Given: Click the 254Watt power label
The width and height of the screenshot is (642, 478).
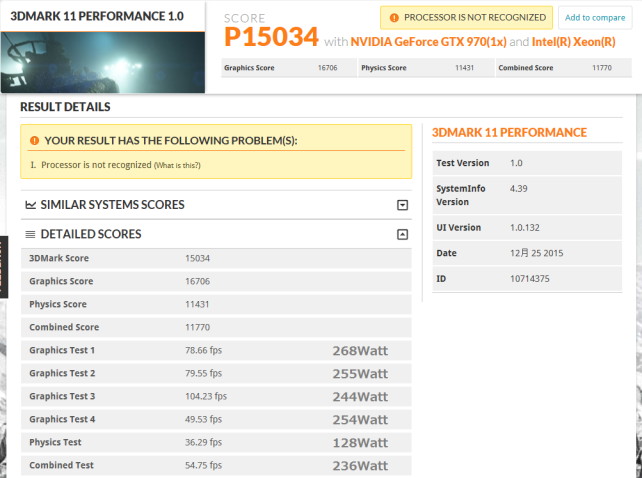Looking at the screenshot, I should [x=360, y=419].
